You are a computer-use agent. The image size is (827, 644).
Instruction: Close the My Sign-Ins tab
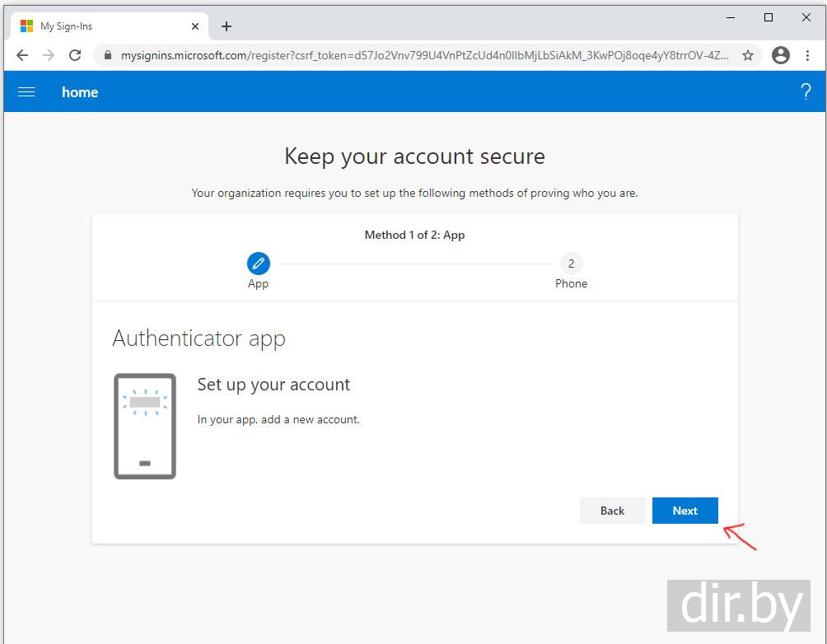pyautogui.click(x=195, y=26)
